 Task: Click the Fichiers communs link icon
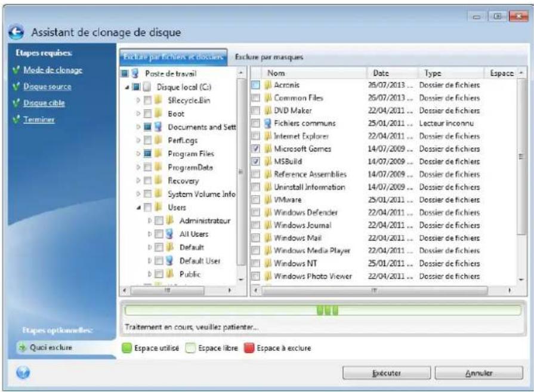268,123
